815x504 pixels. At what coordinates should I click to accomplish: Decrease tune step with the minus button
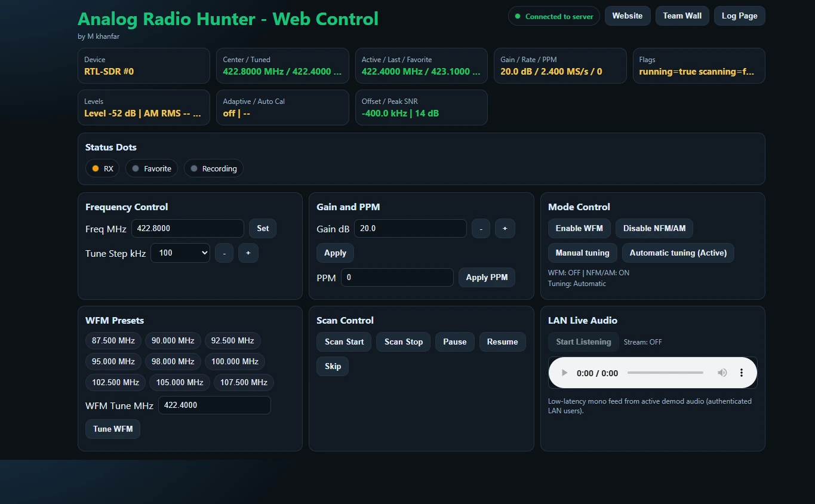(x=224, y=253)
